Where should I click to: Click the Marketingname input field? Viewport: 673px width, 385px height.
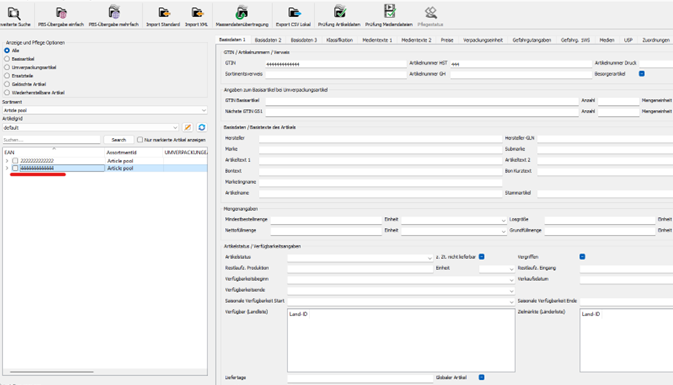[380, 182]
